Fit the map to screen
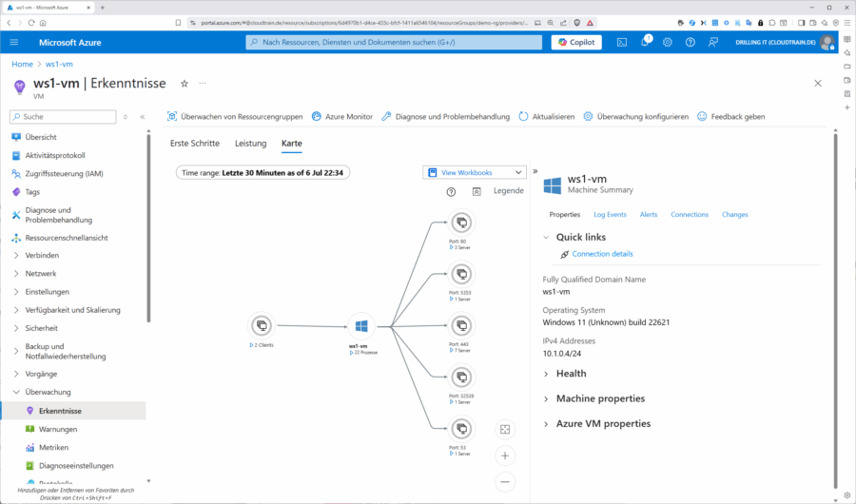Image resolution: width=856 pixels, height=504 pixels. 505,429
